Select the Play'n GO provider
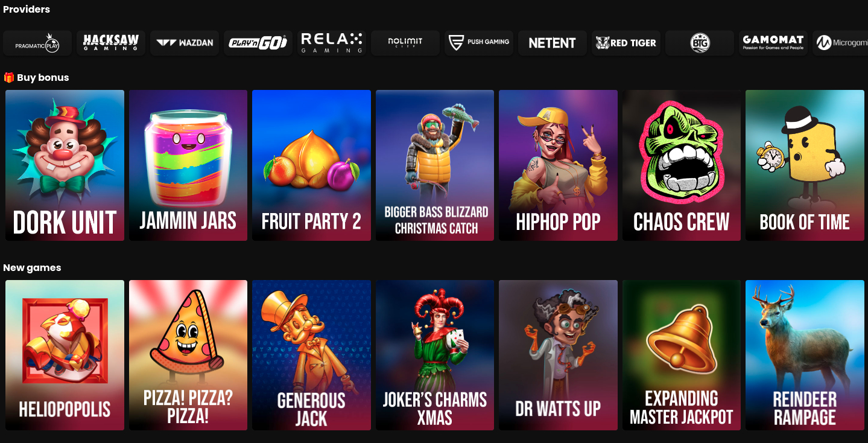 click(x=258, y=43)
